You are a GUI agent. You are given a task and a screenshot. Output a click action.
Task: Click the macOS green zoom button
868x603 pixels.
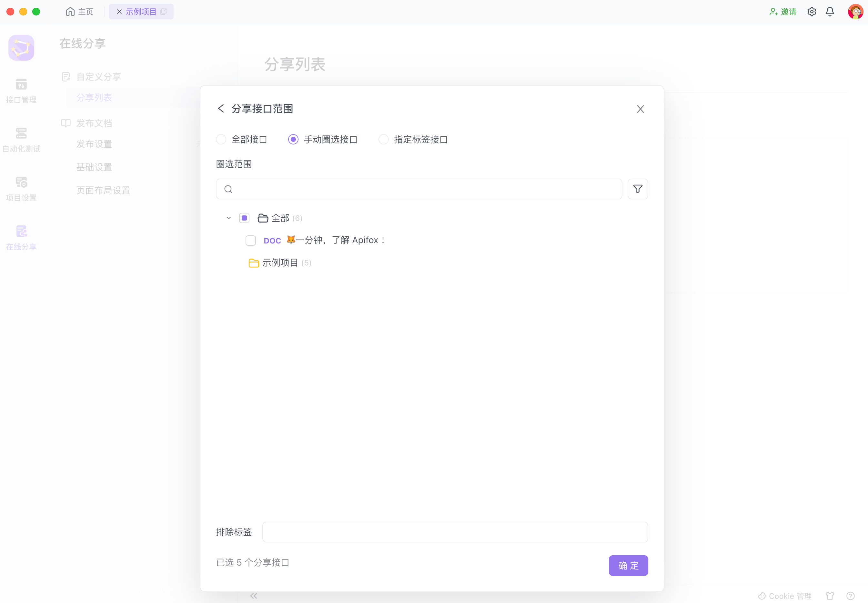[x=36, y=12]
